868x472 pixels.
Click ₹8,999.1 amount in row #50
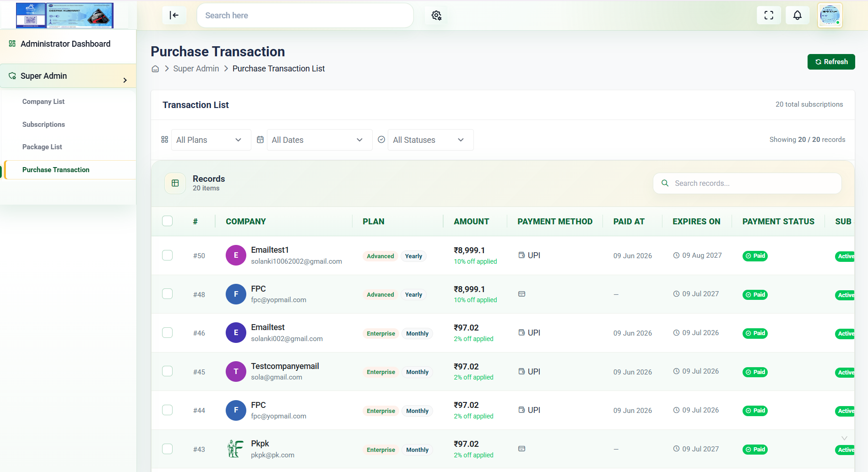[x=469, y=250]
